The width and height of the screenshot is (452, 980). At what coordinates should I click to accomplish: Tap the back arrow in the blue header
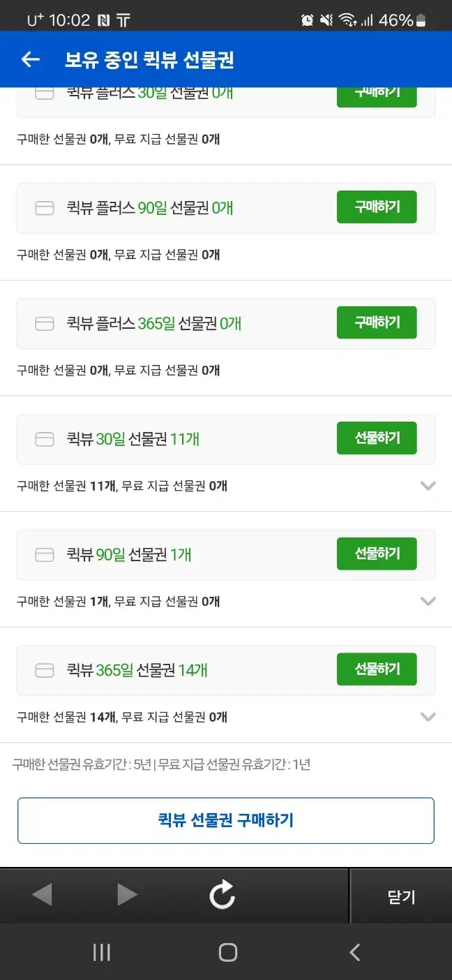[31, 60]
